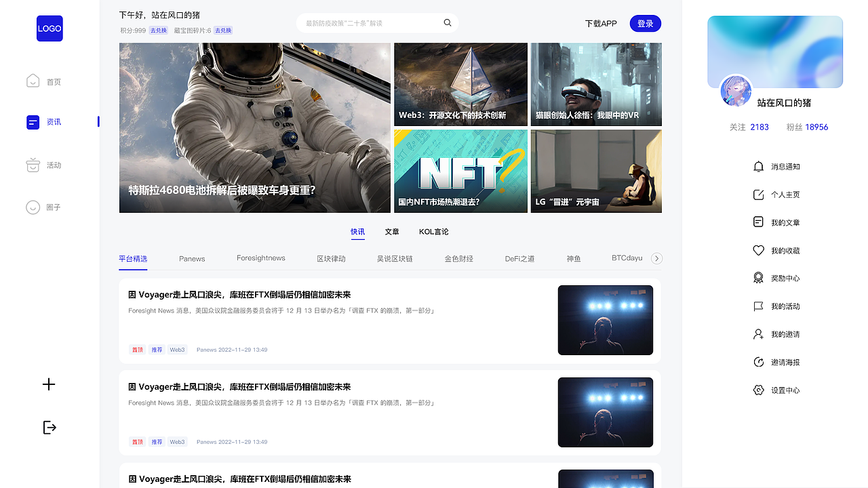Click the Web3 tag on first article
Viewport: 868px width, 488px height.
click(177, 350)
